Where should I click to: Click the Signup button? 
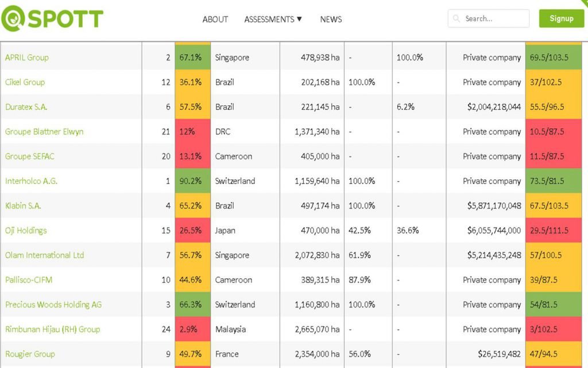pyautogui.click(x=561, y=18)
